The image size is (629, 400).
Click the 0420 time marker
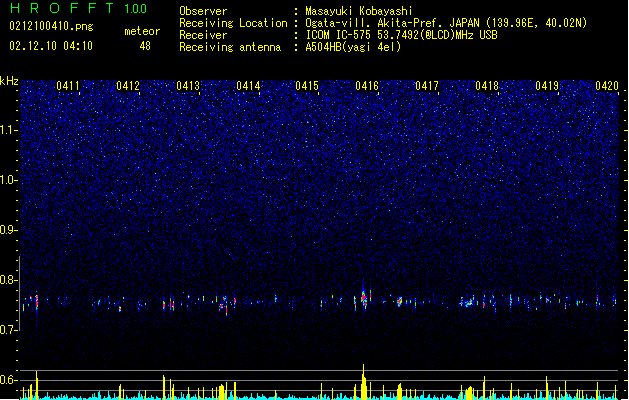(607, 86)
